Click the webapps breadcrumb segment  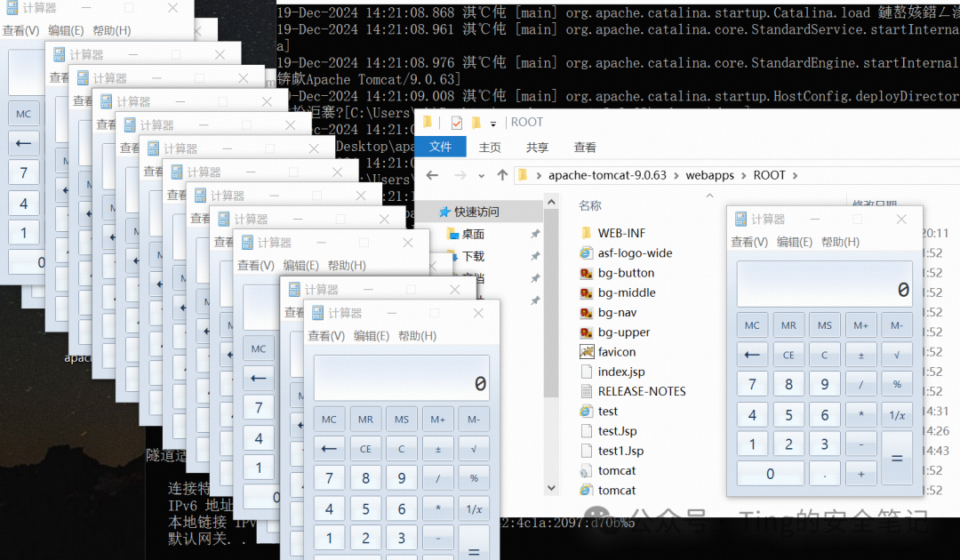pyautogui.click(x=709, y=175)
